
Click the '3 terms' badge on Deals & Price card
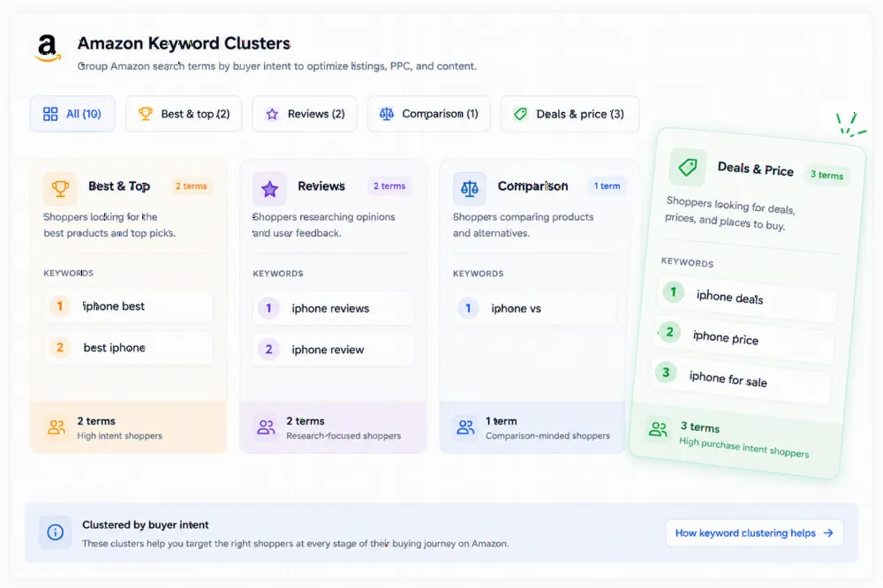pyautogui.click(x=826, y=175)
